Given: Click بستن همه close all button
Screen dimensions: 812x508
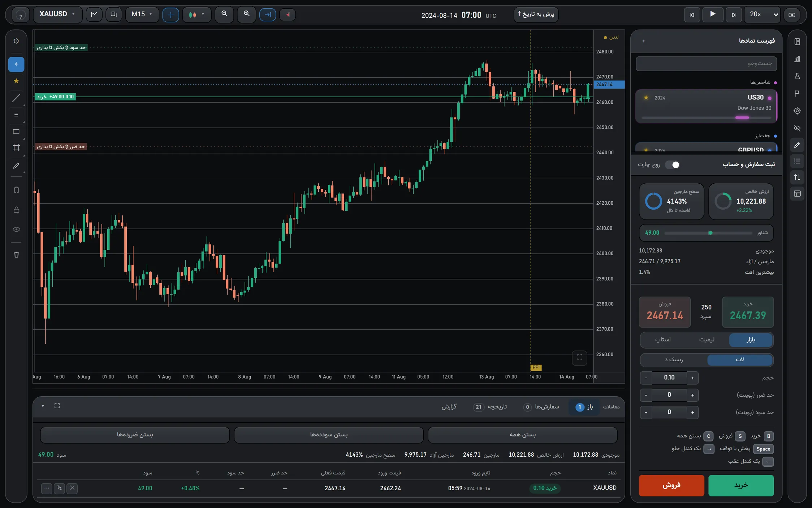Looking at the screenshot, I should tap(522, 435).
